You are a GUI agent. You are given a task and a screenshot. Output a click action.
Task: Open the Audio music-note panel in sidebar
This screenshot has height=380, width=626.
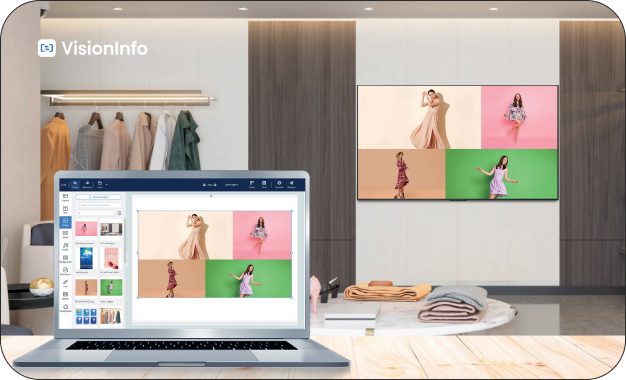[x=65, y=246]
